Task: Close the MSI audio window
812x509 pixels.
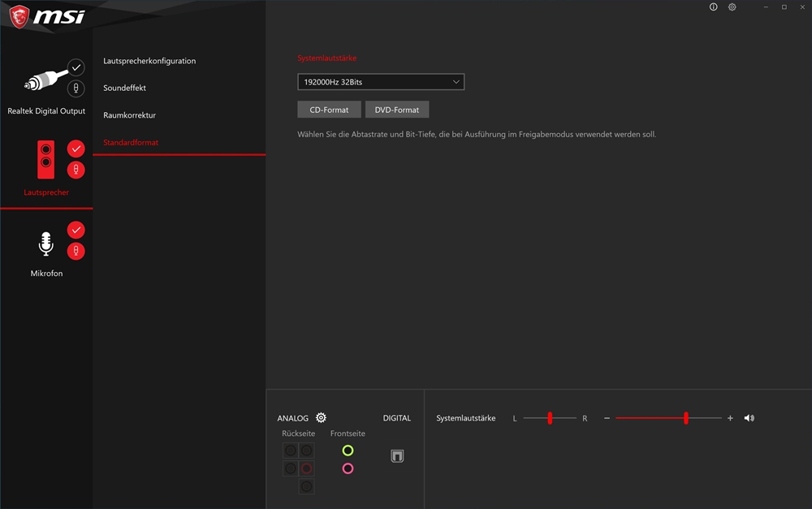Action: (802, 6)
